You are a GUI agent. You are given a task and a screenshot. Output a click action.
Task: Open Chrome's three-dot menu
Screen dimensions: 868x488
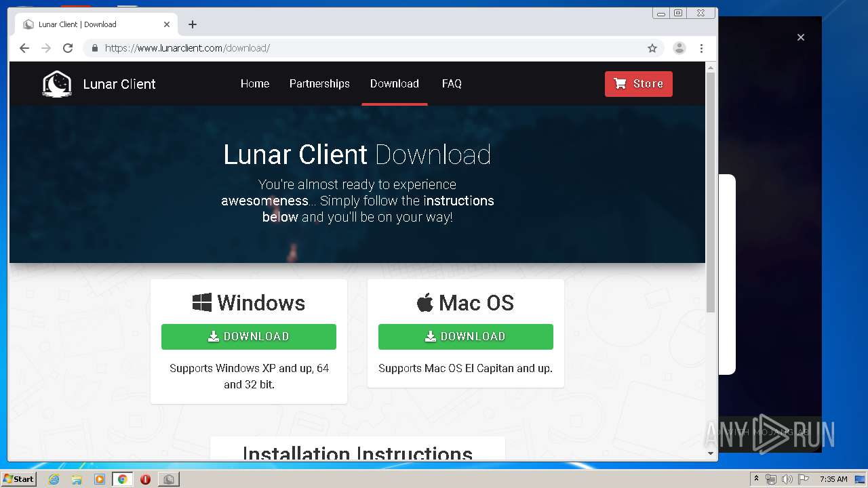click(701, 48)
